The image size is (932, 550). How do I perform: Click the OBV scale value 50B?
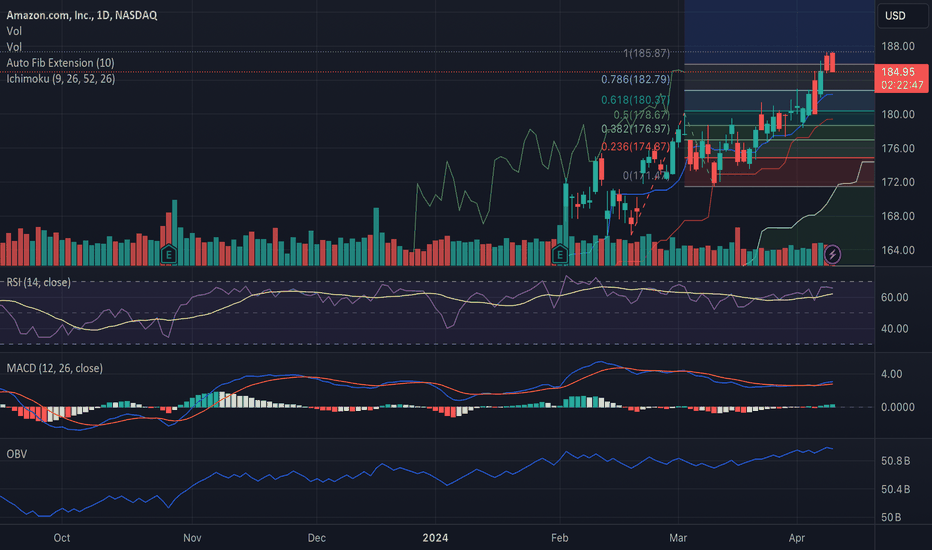[x=890, y=517]
